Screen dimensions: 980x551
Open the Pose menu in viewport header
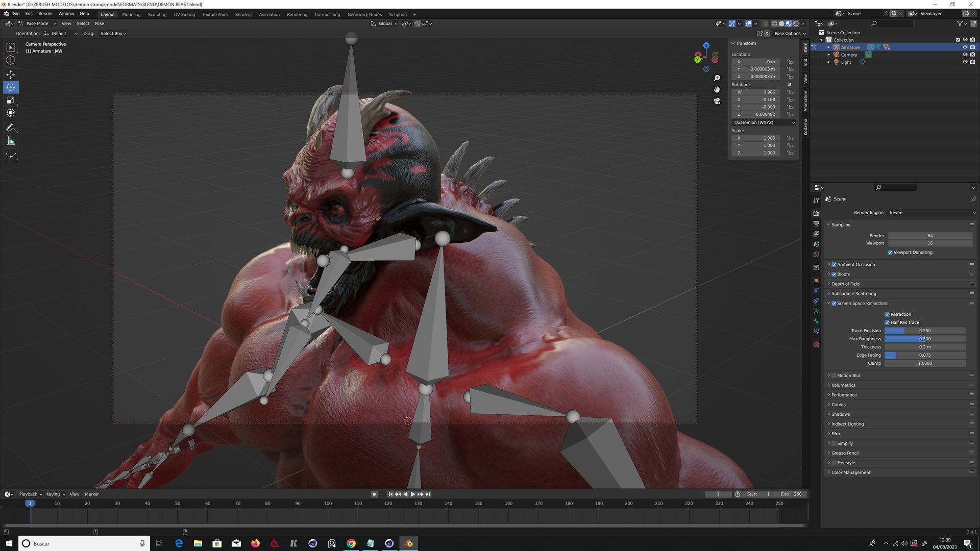[x=100, y=23]
